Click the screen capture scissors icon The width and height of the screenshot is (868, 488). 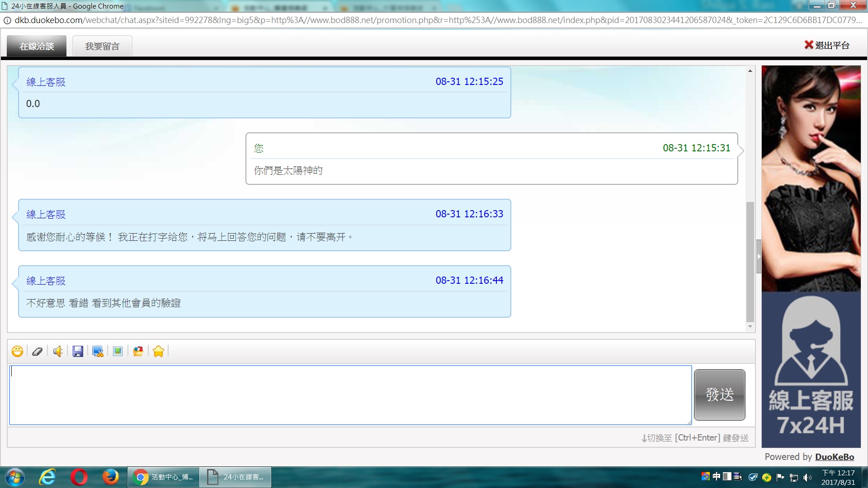coord(98,351)
